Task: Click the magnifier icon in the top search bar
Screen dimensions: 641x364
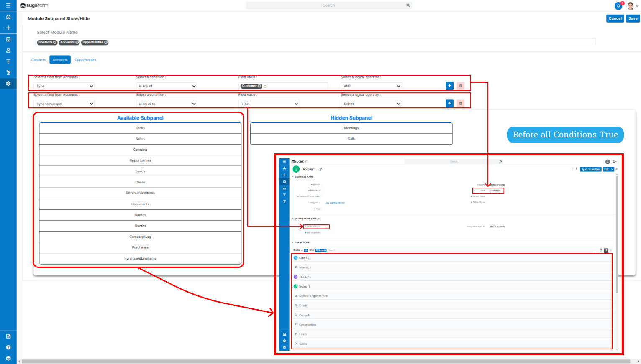Action: [x=408, y=5]
